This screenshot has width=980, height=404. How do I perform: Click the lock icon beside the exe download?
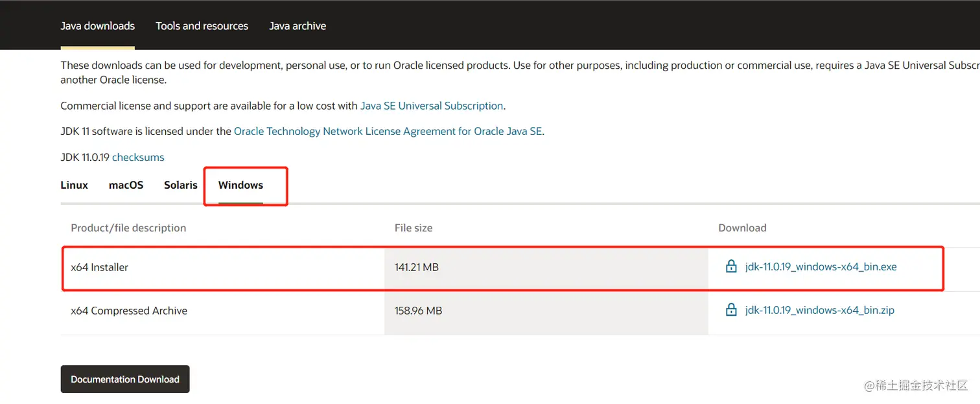pyautogui.click(x=731, y=267)
